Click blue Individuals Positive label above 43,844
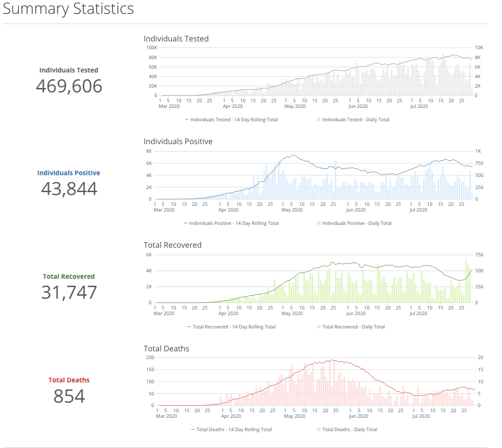502x448 pixels. pos(69,173)
